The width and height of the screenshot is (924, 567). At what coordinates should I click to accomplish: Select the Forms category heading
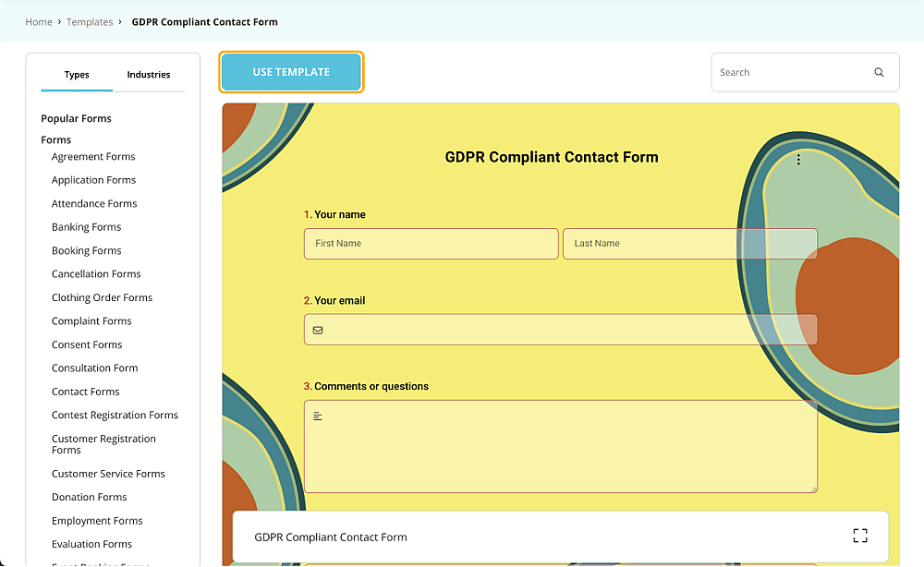pos(56,139)
